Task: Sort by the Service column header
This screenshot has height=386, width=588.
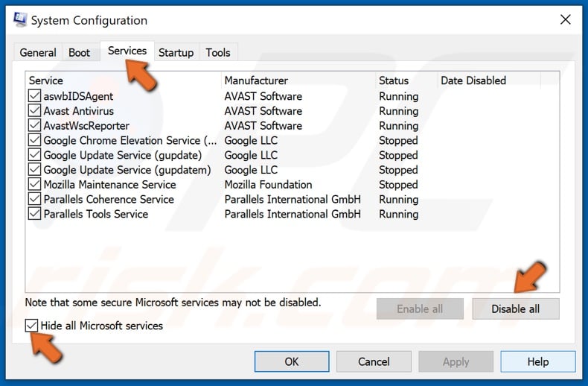Action: [124, 80]
